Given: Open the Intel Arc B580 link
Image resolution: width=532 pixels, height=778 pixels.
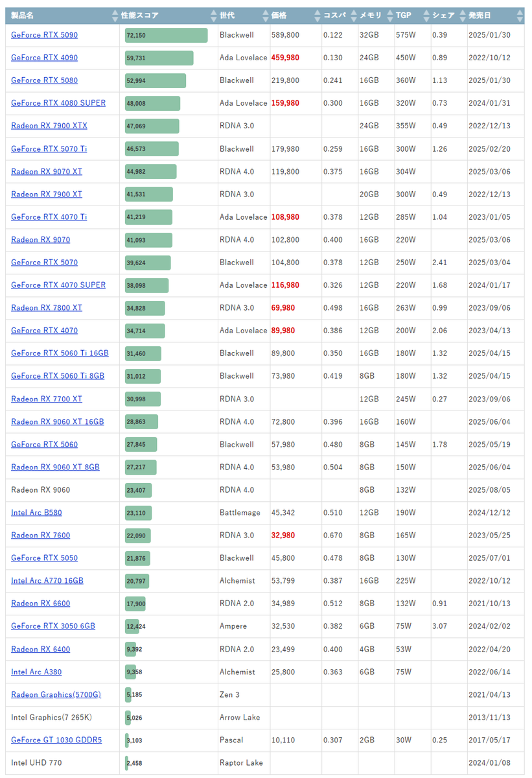Looking at the screenshot, I should pos(36,513).
